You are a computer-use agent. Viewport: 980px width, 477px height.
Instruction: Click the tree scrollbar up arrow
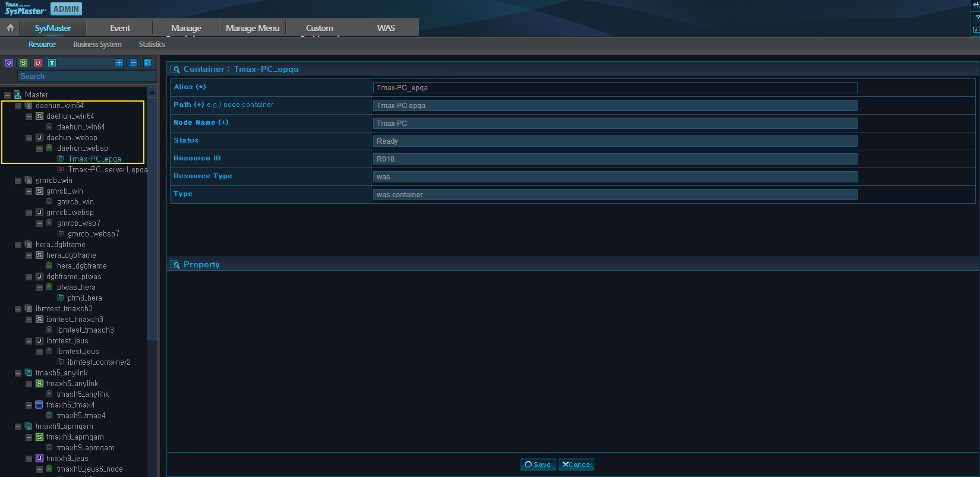tap(152, 92)
